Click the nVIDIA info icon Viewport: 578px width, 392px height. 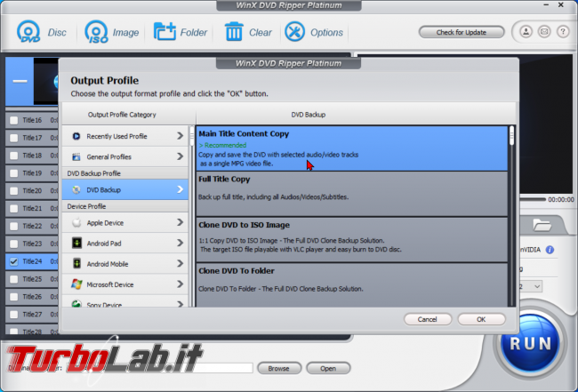point(550,250)
